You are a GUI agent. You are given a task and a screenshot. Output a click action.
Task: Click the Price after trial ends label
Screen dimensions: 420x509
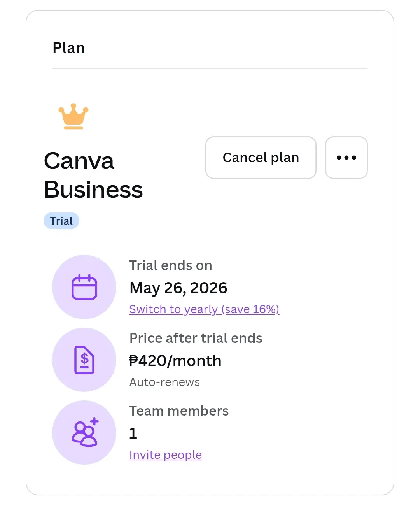coord(196,338)
